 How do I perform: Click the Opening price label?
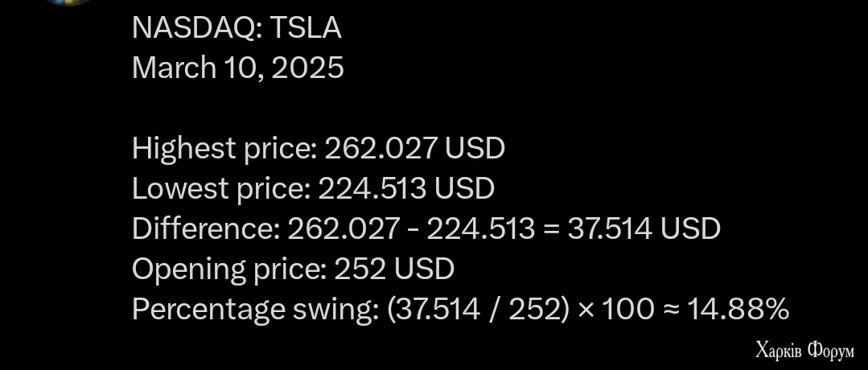click(227, 269)
